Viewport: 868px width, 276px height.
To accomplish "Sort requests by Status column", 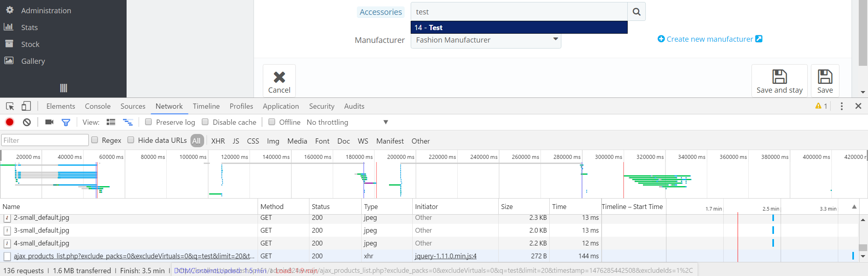I will coord(335,207).
